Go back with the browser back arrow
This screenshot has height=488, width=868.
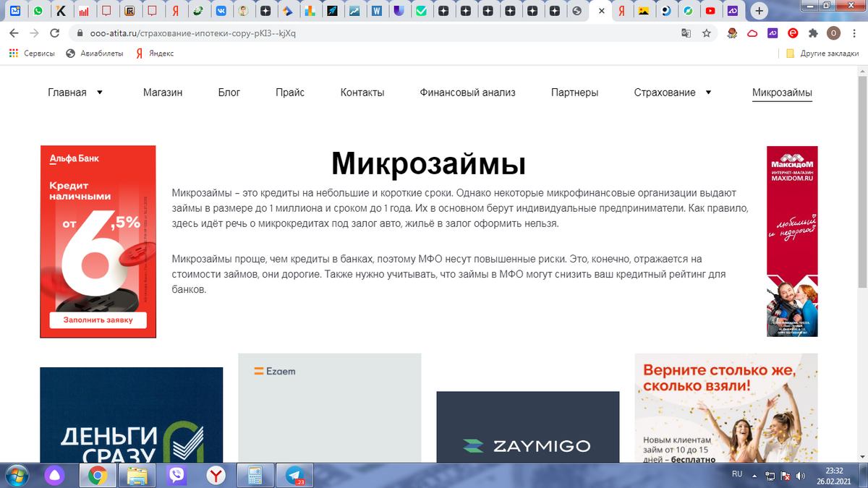(x=14, y=33)
